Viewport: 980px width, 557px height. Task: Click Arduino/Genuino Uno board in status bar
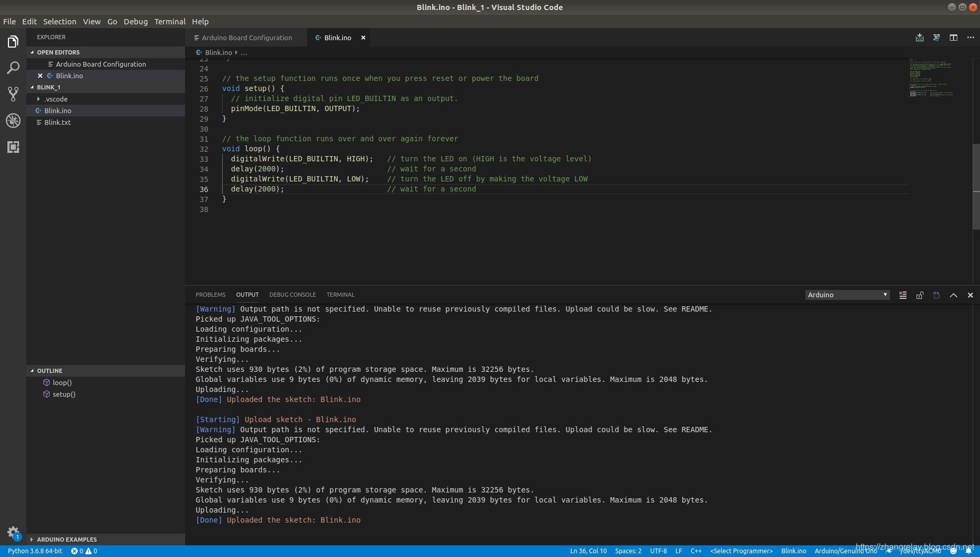846,551
